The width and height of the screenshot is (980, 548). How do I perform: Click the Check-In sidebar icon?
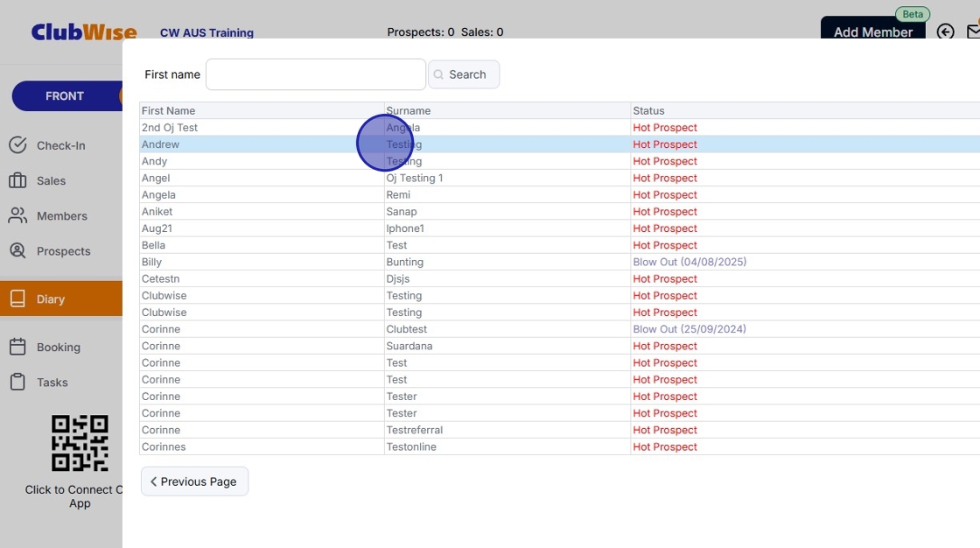[17, 145]
